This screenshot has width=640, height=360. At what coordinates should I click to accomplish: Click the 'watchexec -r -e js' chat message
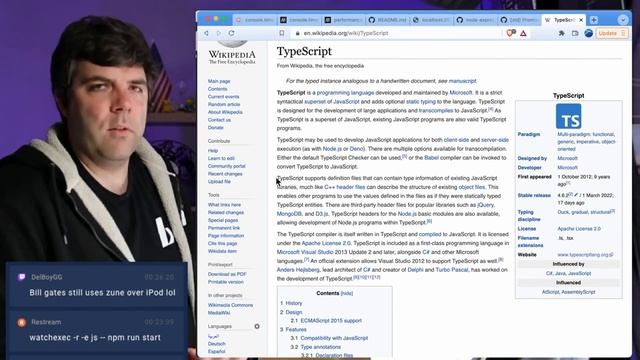[x=95, y=338]
